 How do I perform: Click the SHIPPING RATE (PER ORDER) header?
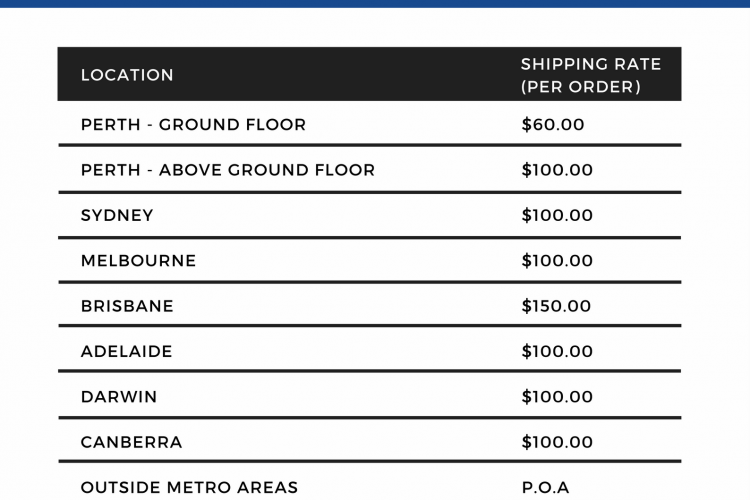click(591, 75)
